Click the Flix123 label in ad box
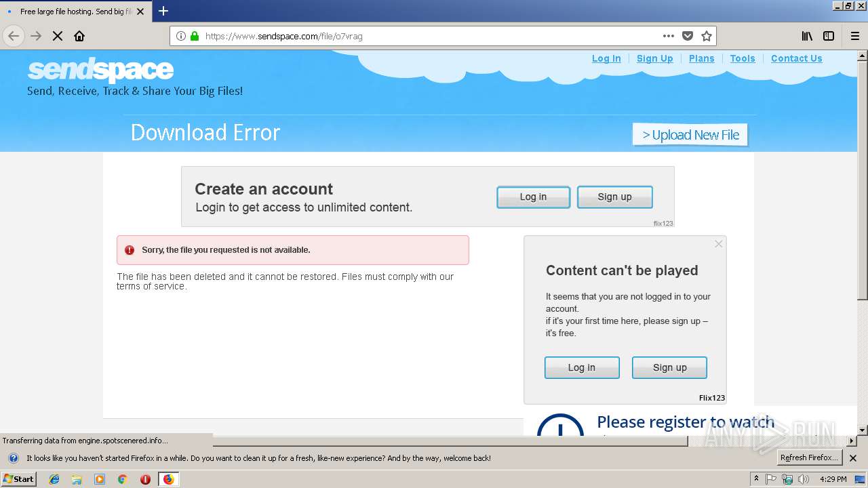The height and width of the screenshot is (488, 868). (712, 398)
